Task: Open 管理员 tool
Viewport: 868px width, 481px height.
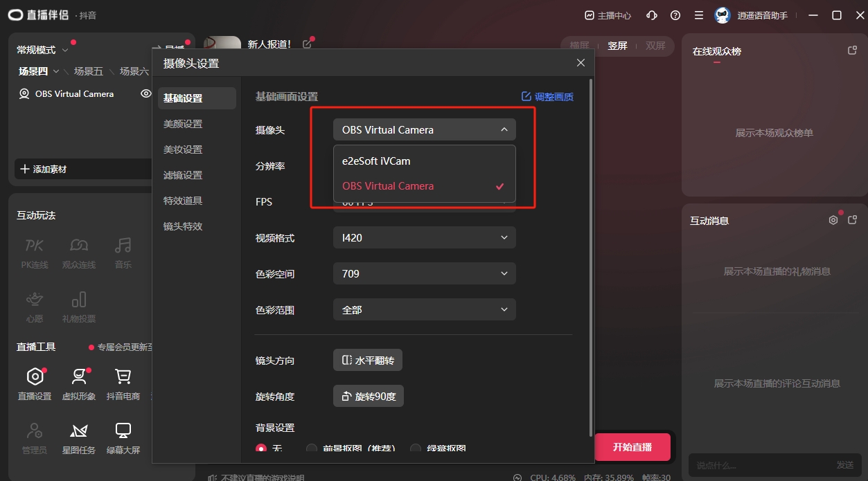Action: [x=35, y=438]
